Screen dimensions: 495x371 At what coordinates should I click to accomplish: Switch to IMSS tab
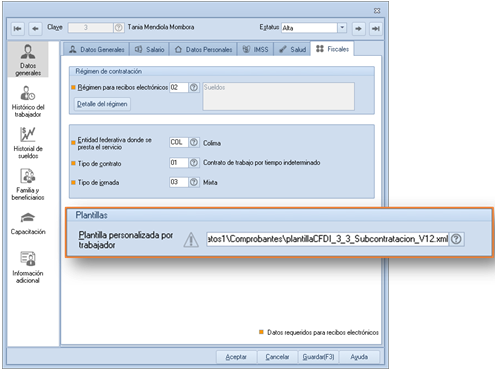coord(255,49)
